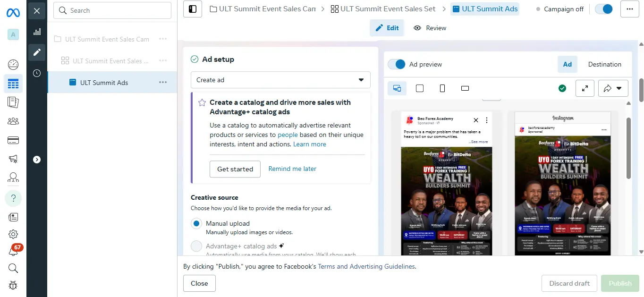This screenshot has width=644, height=297.
Task: Close the editing panel with X
Action: tap(37, 10)
